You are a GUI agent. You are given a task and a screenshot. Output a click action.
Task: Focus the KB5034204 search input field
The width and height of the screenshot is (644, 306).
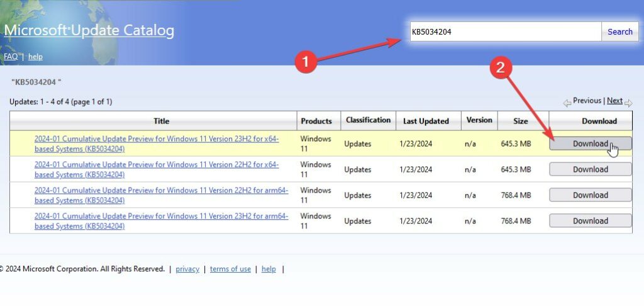tap(506, 31)
